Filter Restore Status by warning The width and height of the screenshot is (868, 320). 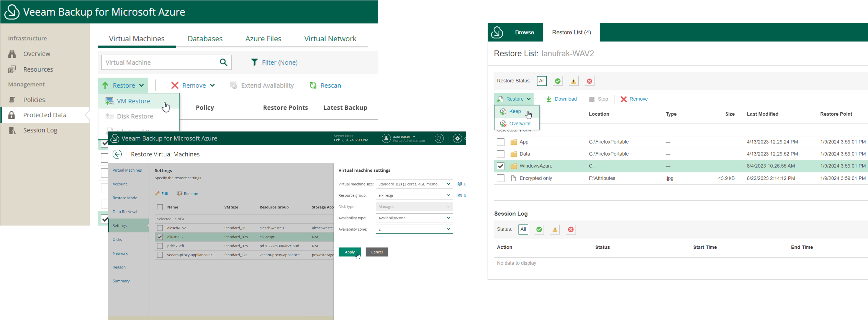573,81
